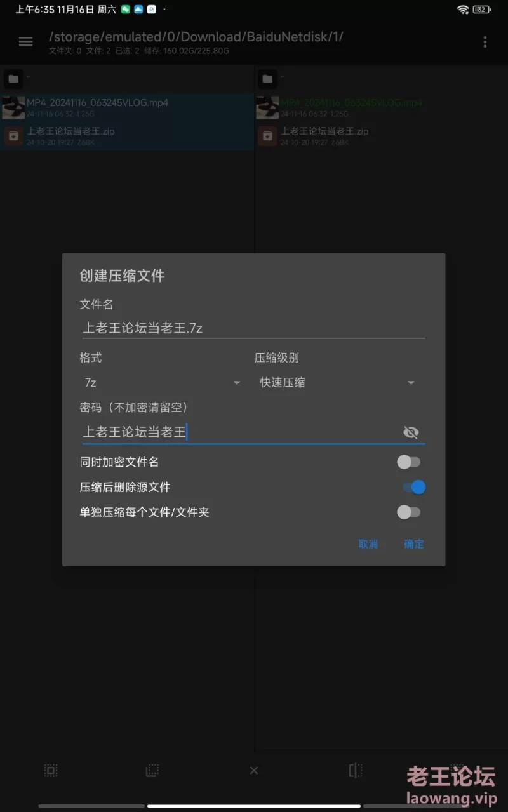Viewport: 508px width, 812px height.
Task: Show password with the eye icon
Action: (411, 433)
